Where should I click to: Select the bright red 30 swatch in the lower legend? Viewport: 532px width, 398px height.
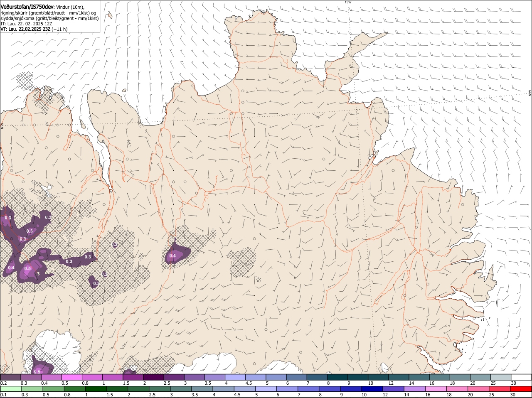(x=521, y=389)
